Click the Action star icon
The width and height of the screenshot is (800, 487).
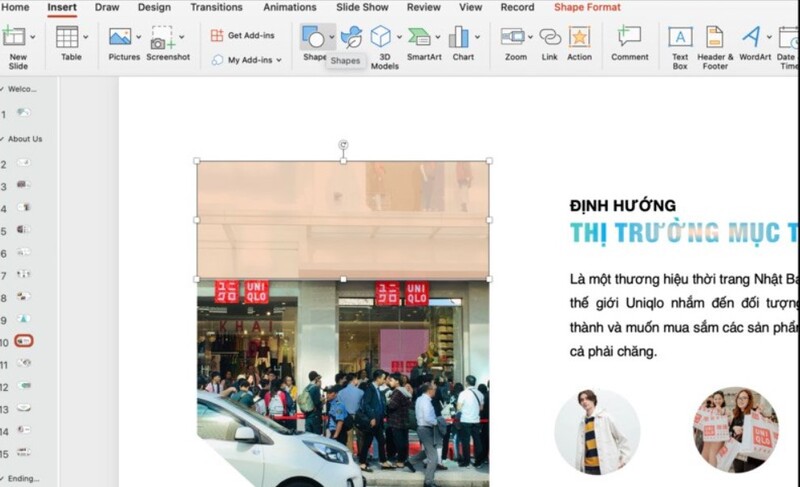point(580,37)
